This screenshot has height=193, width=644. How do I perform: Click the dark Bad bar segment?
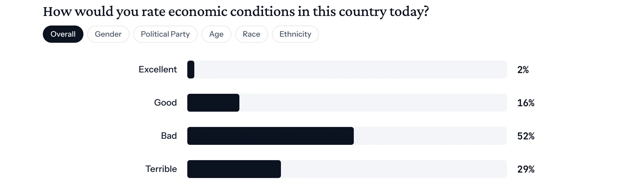(270, 136)
